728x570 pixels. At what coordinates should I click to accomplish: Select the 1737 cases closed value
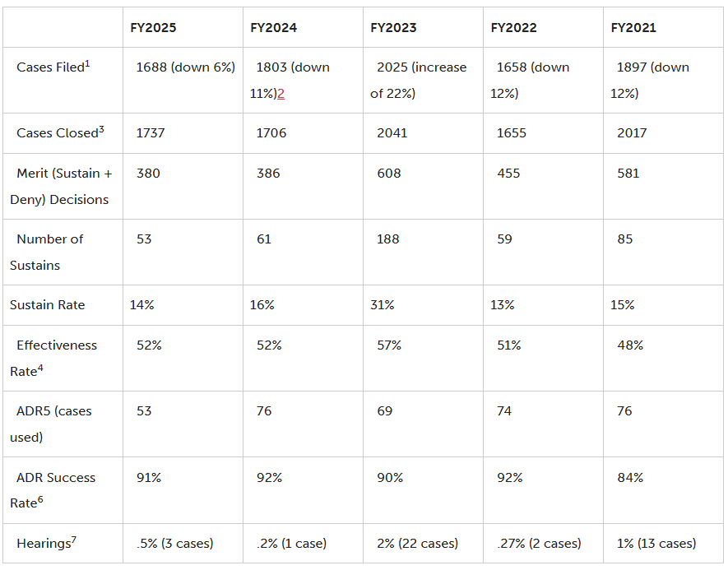tap(151, 133)
